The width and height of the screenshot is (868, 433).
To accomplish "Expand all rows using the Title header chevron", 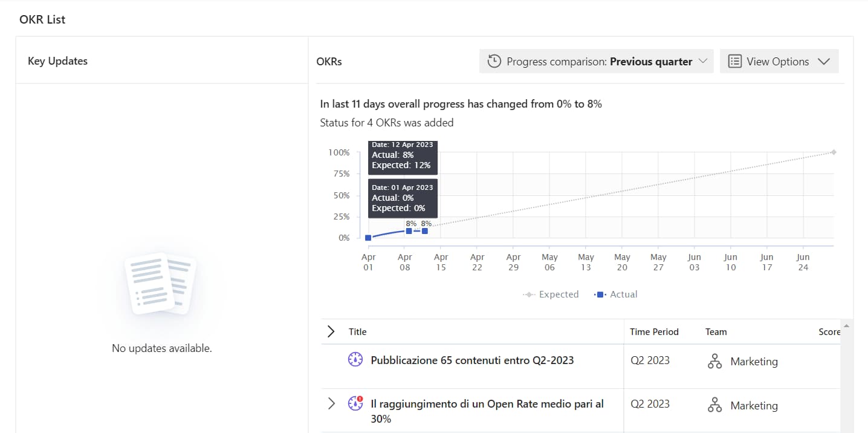I will [x=331, y=331].
